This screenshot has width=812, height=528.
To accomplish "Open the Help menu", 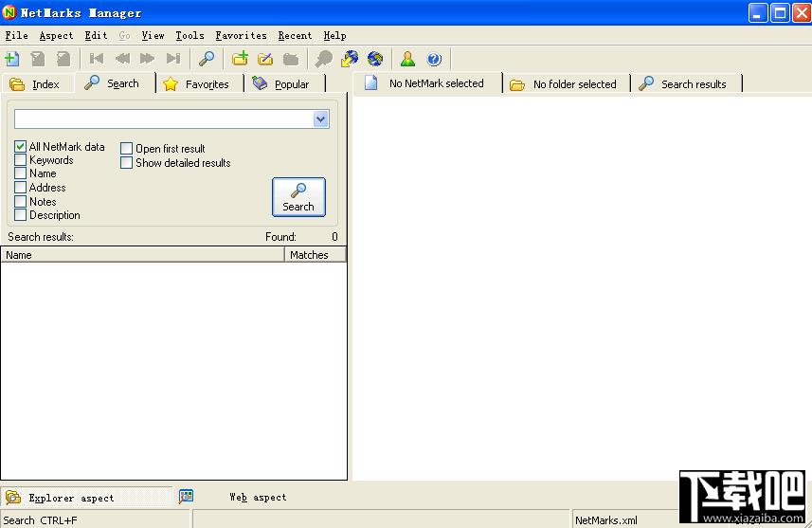I will click(335, 35).
